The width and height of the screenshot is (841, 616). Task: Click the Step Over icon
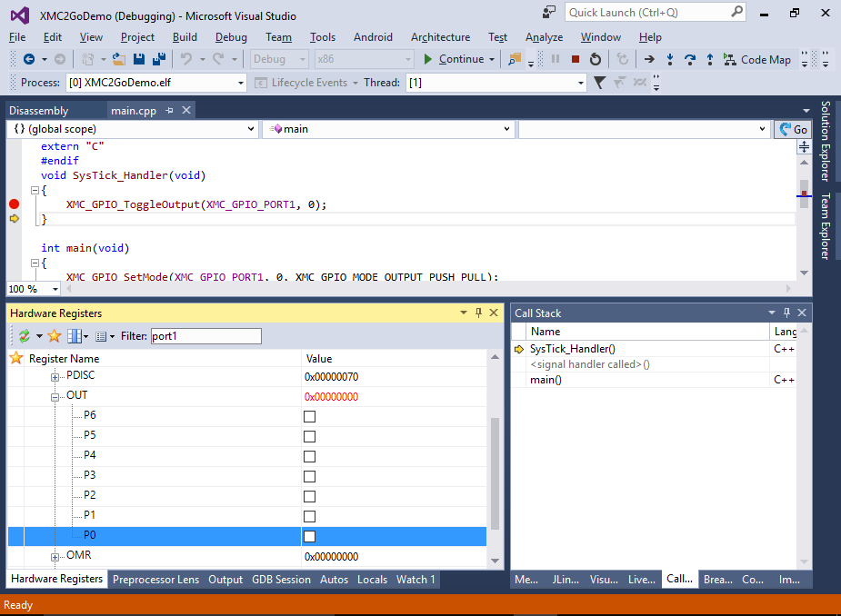(690, 59)
